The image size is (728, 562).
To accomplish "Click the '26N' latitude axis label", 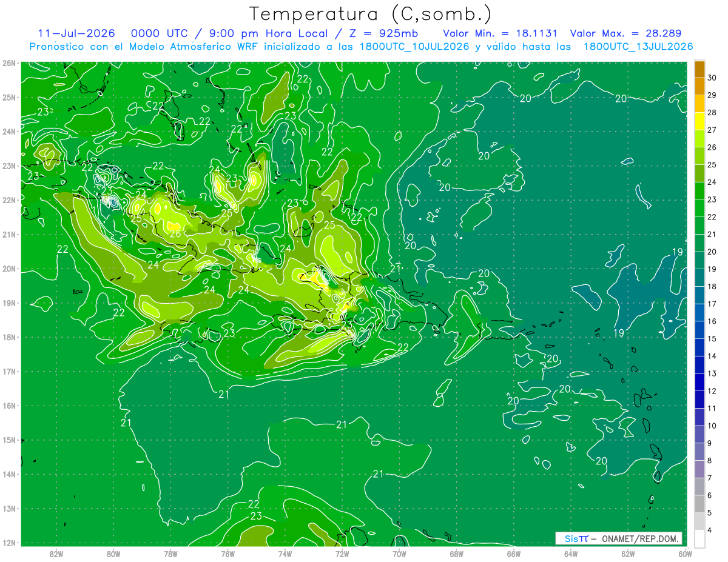I will pyautogui.click(x=8, y=63).
